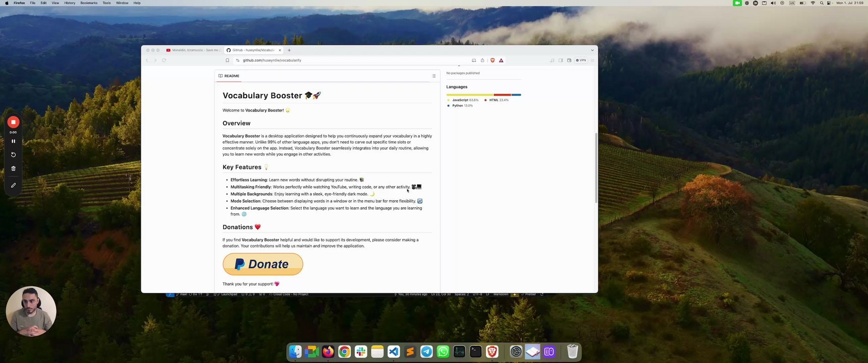Open Spotlight search in menu bar
The height and width of the screenshot is (363, 868).
tap(822, 3)
